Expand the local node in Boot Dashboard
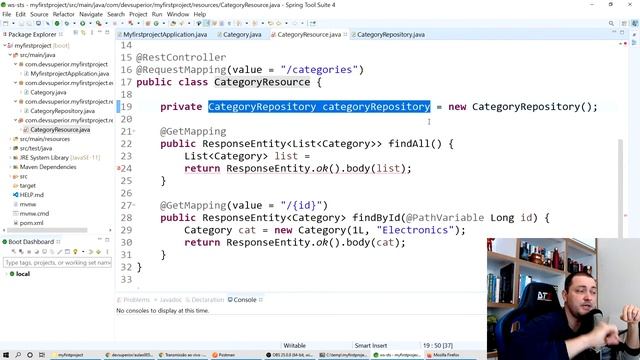The height and width of the screenshot is (360, 640). click(7, 274)
